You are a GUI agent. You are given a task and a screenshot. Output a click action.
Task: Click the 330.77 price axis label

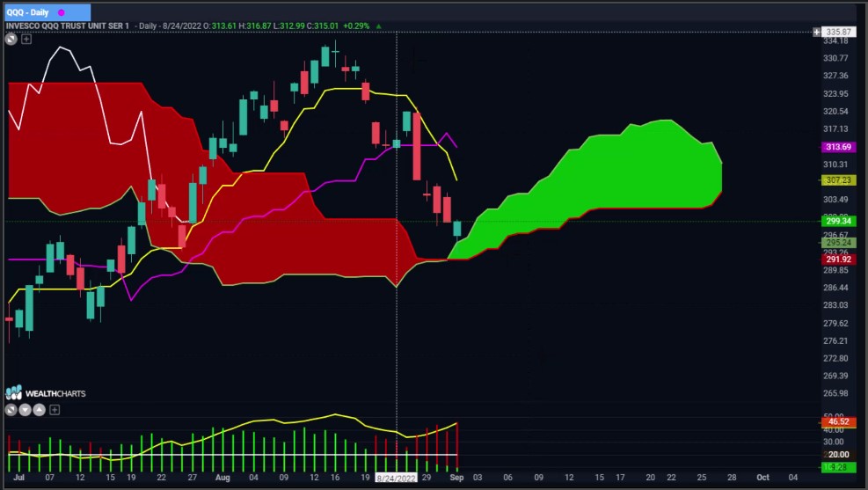pyautogui.click(x=835, y=58)
